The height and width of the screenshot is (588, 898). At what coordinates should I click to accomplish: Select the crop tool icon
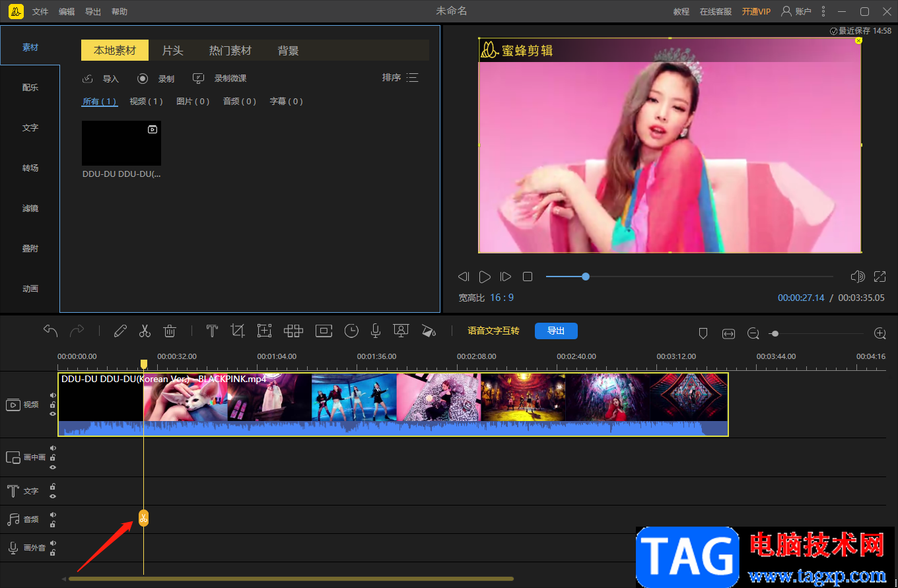pos(238,331)
